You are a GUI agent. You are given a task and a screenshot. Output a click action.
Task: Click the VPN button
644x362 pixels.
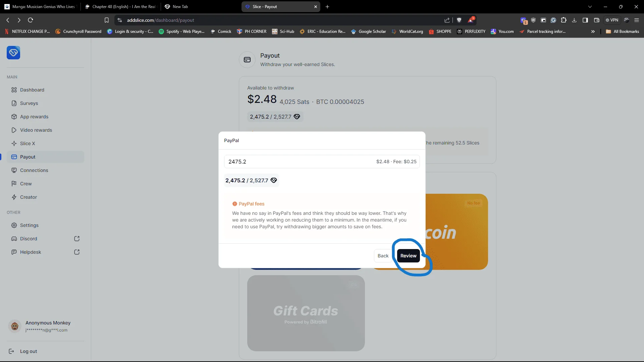point(612,20)
